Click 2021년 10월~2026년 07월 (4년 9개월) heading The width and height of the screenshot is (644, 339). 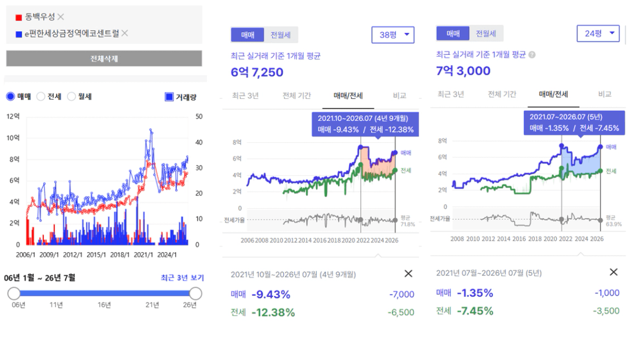click(x=293, y=274)
